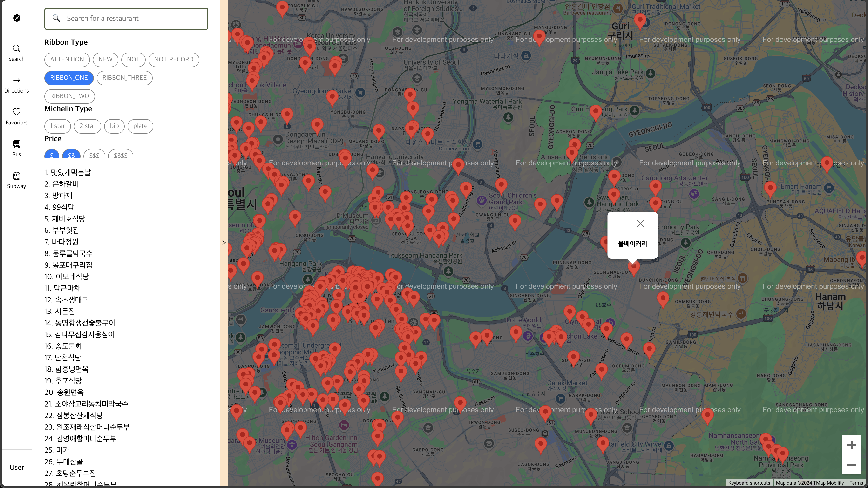Close the 율베이커리 info popup
The image size is (868, 488).
(640, 224)
